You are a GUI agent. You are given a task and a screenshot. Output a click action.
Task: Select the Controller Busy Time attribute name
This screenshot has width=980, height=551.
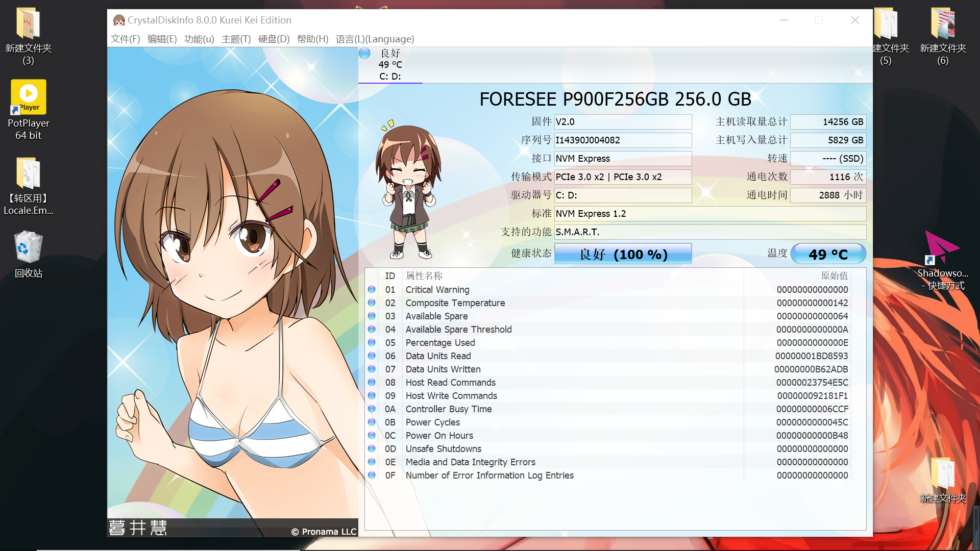[449, 409]
